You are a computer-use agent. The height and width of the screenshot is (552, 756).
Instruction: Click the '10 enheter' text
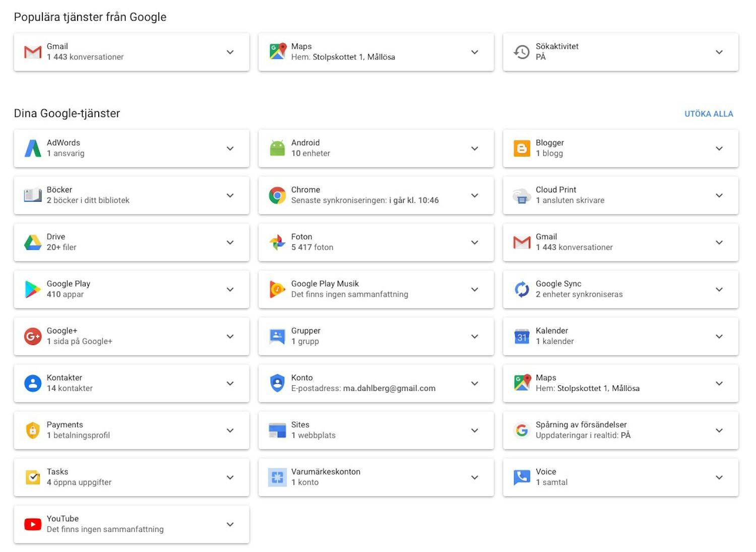click(310, 153)
